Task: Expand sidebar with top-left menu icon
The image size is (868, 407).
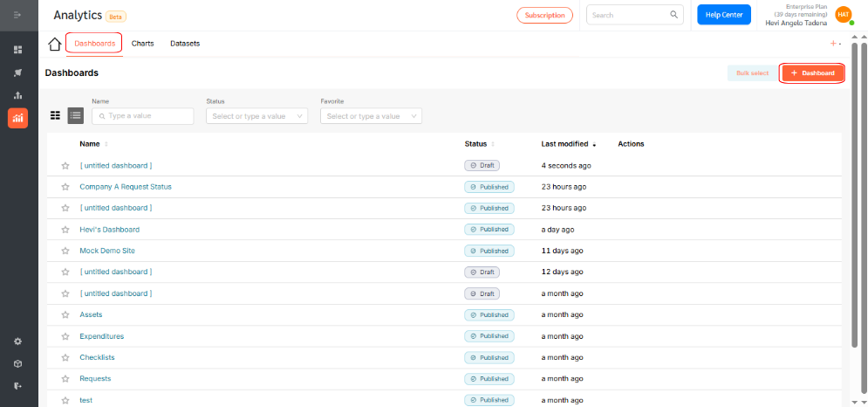Action: tap(17, 15)
